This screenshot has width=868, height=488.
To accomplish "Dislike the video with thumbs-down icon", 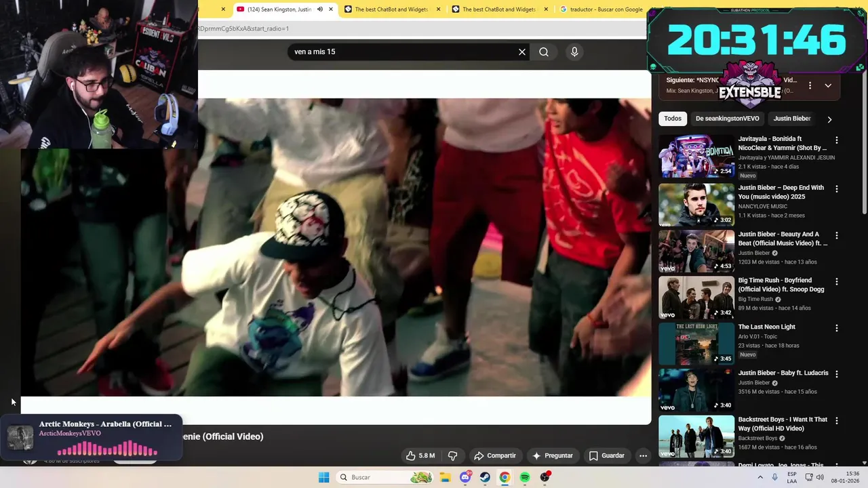I will [452, 455].
